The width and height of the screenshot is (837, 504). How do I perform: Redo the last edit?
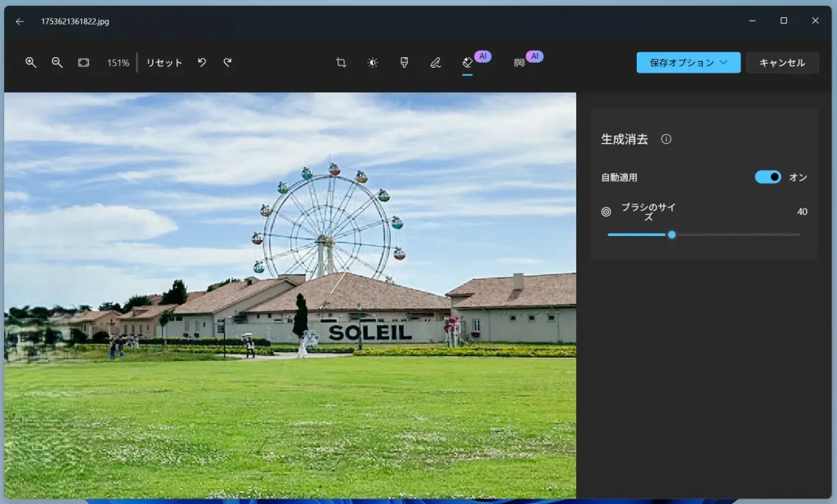[227, 62]
